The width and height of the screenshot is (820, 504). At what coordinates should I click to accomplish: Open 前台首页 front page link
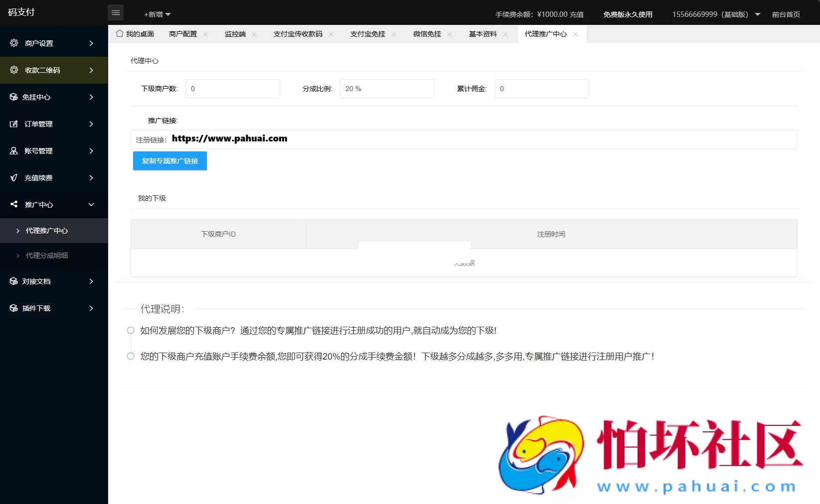click(x=786, y=14)
